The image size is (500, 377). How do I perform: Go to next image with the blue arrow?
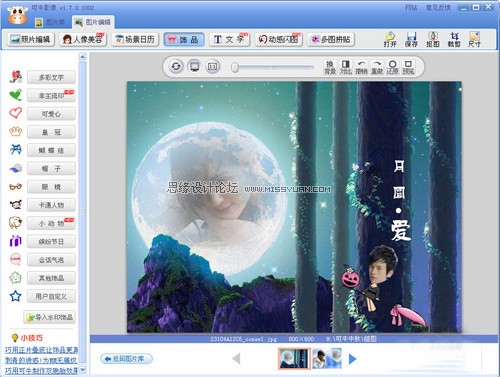pyautogui.click(x=352, y=359)
